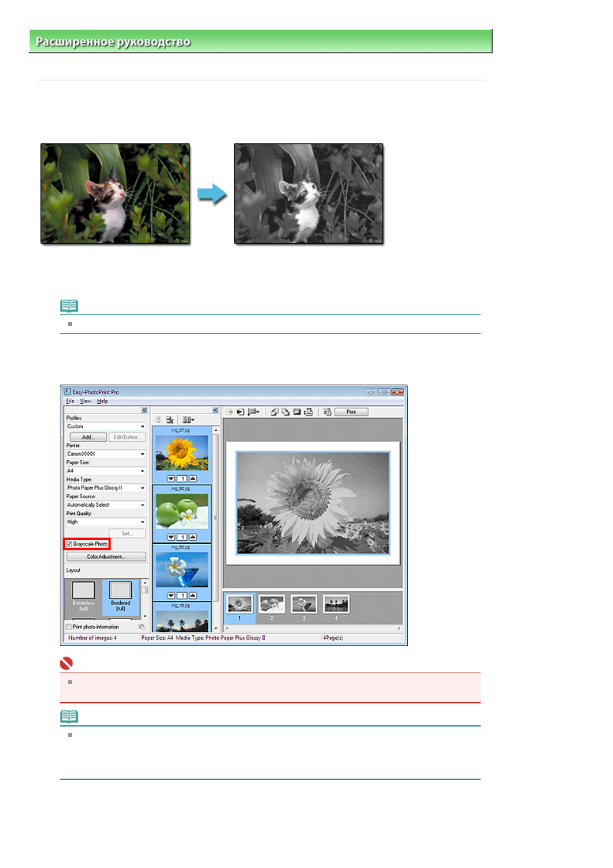The image size is (613, 868).
Task: Click the Set... button
Action: (127, 534)
